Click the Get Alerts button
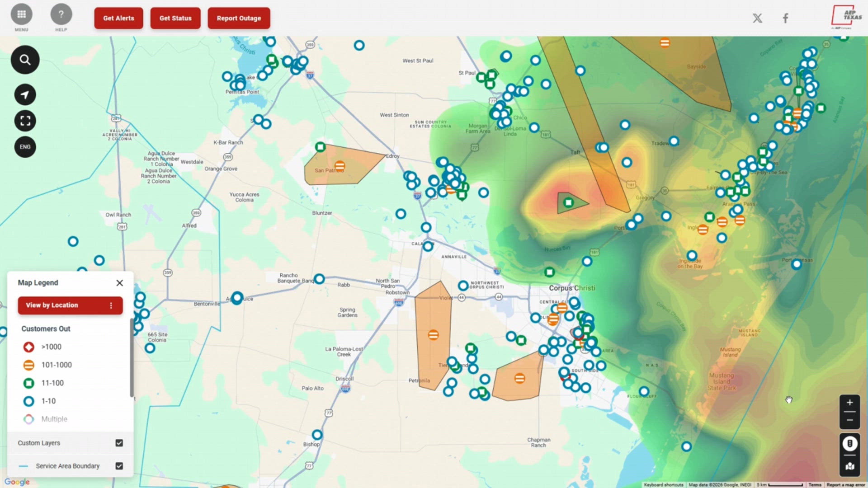 click(118, 18)
